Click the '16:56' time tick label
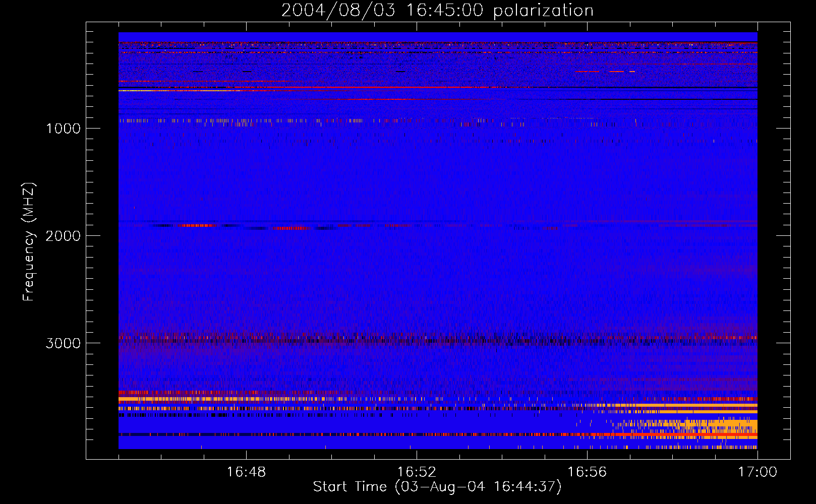Screen dimensions: 816x504 click(587, 472)
